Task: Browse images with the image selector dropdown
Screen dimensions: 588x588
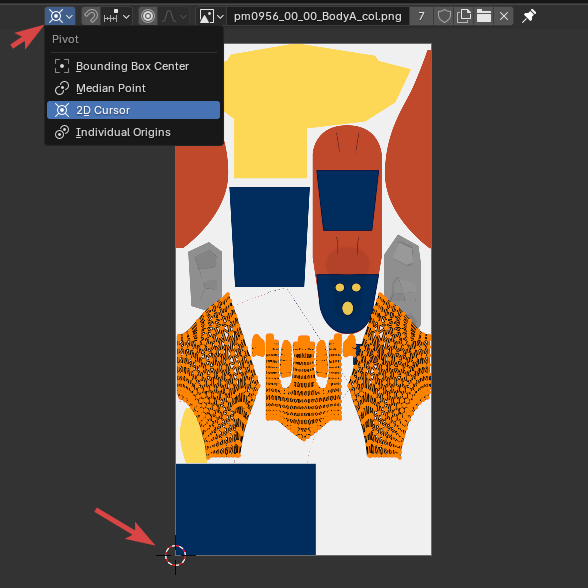Action: tap(212, 16)
